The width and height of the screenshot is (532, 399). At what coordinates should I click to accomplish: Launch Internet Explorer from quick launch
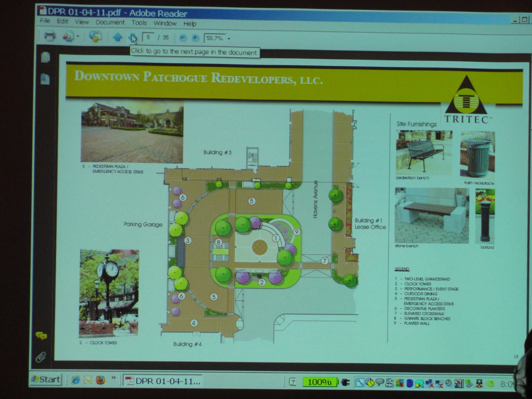76,380
